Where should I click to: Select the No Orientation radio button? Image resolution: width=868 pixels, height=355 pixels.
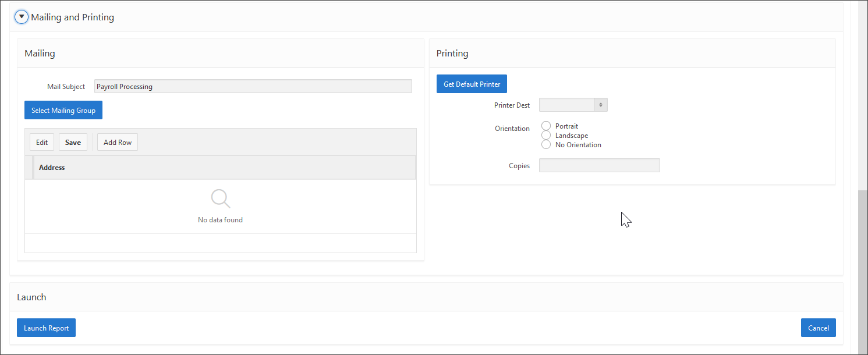coord(546,145)
